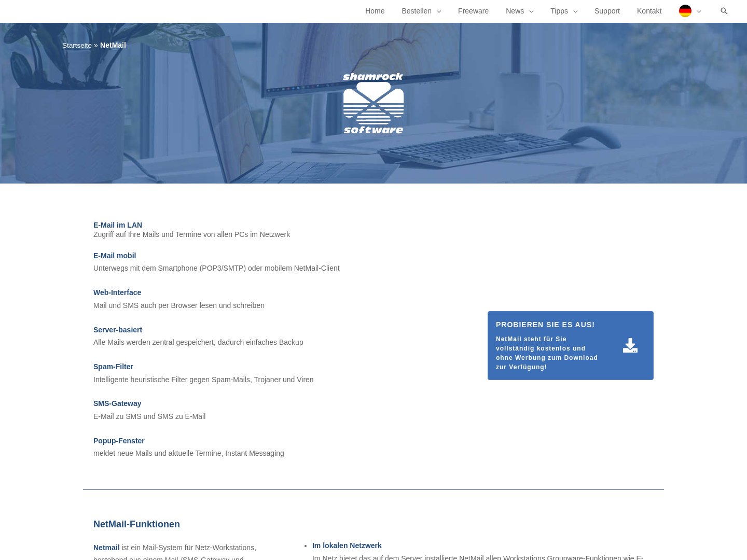Click the blue Netmail link in text
The image size is (747, 560).
click(x=106, y=548)
